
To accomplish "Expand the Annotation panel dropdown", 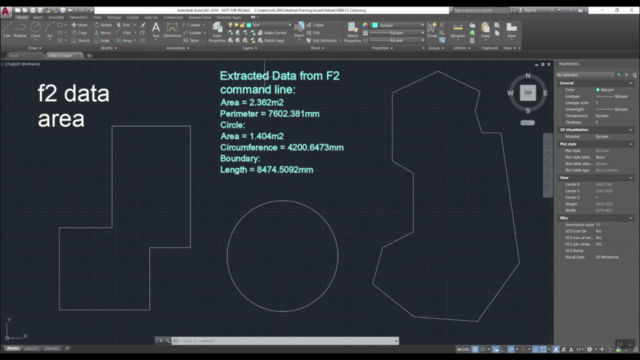I will (178, 48).
